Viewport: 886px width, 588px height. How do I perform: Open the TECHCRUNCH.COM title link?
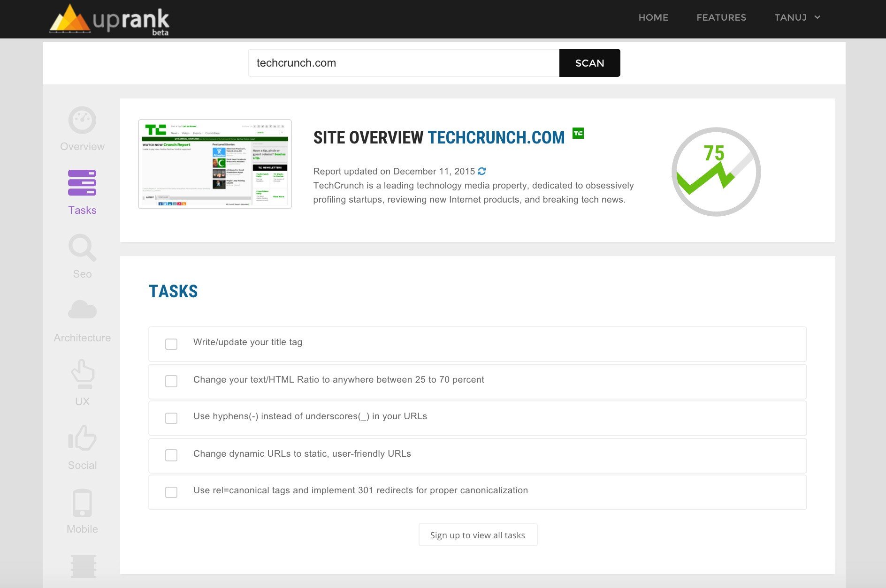tap(496, 137)
